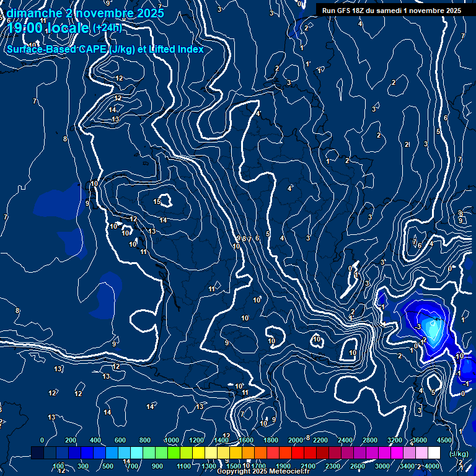This screenshot has width=476, height=476.
Task: Click the Lifted Index contour label '-3'
Action: 418,327
